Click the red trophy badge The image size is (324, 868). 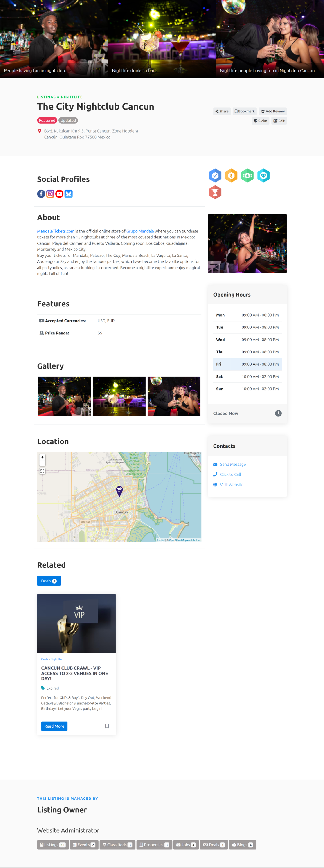click(x=215, y=192)
